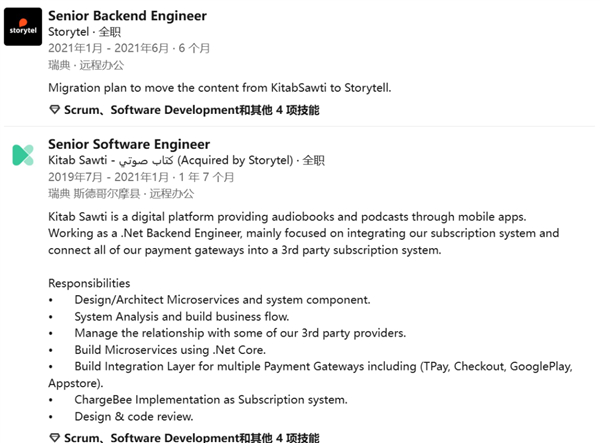This screenshot has height=443, width=600.
Task: Select the Migration plan description text
Action: point(220,88)
